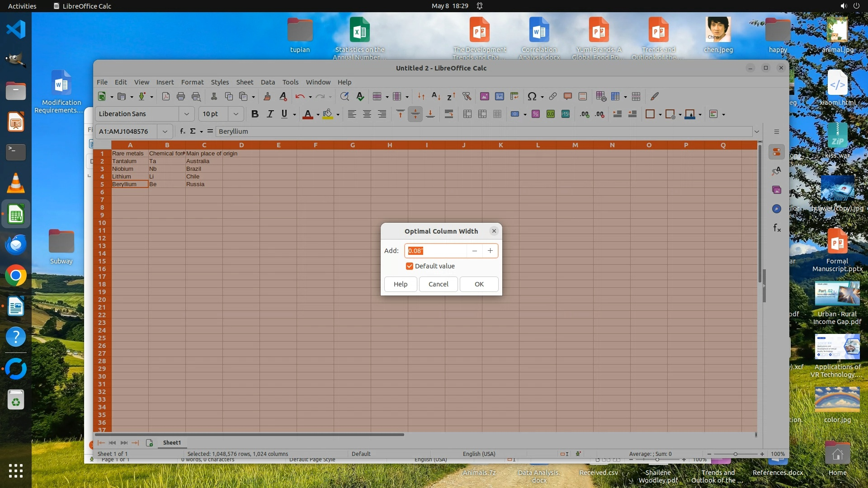Expand the Liberation Sans font dropdown
Image resolution: width=868 pixels, height=488 pixels.
[186, 114]
